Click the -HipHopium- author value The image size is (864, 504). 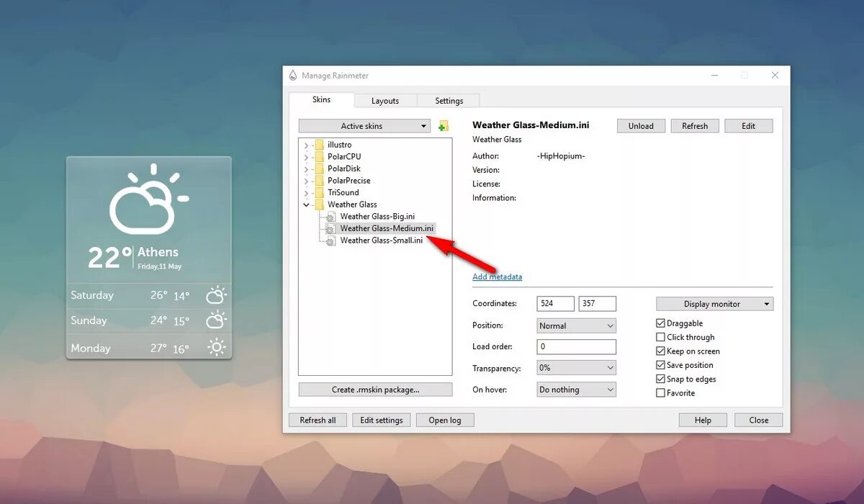(x=561, y=156)
